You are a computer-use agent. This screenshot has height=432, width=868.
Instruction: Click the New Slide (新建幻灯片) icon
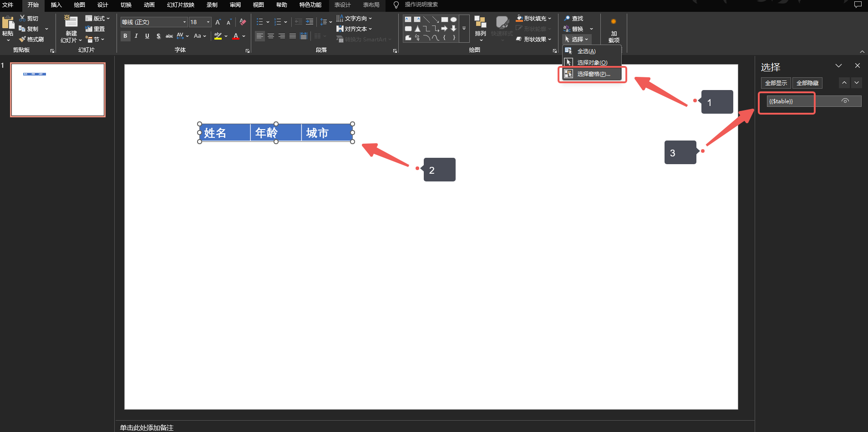71,22
